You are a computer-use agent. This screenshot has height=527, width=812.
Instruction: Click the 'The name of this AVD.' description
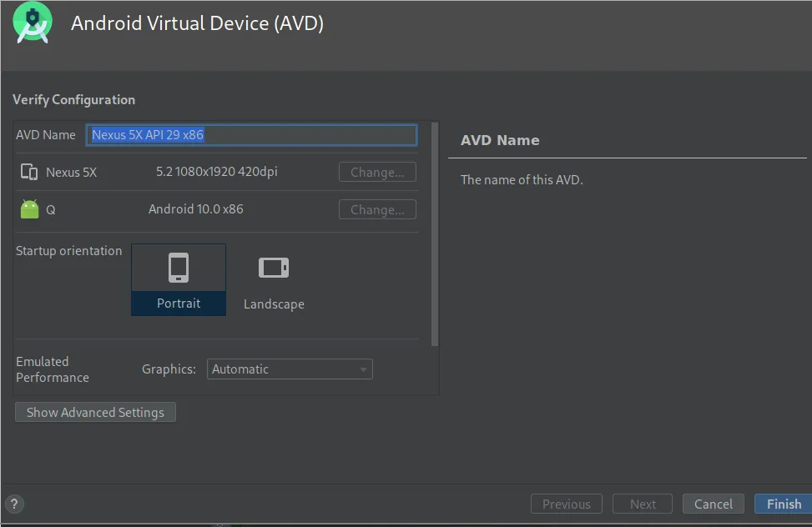[522, 179]
